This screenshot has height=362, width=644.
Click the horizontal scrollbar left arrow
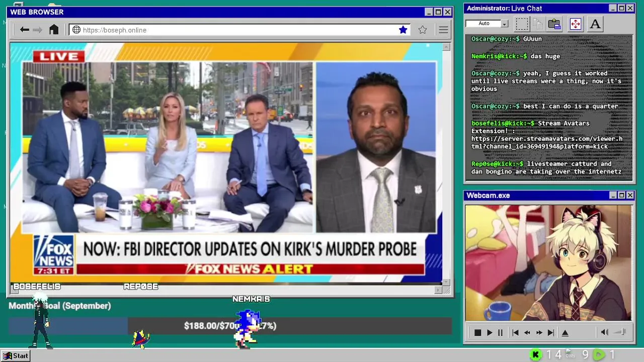pyautogui.click(x=14, y=290)
